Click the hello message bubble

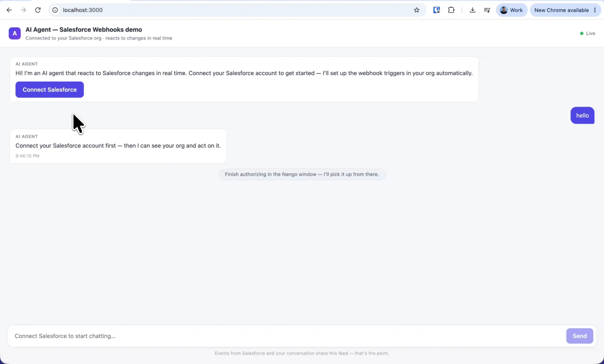click(x=582, y=116)
